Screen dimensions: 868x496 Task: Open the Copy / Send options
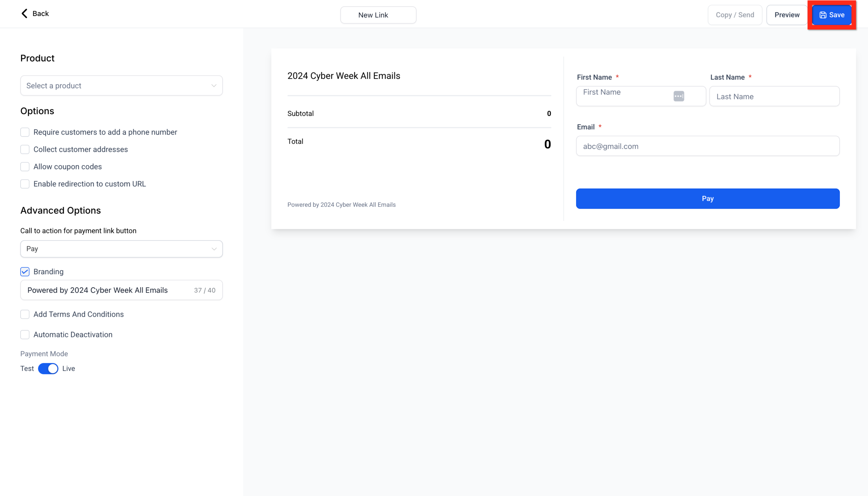coord(735,15)
